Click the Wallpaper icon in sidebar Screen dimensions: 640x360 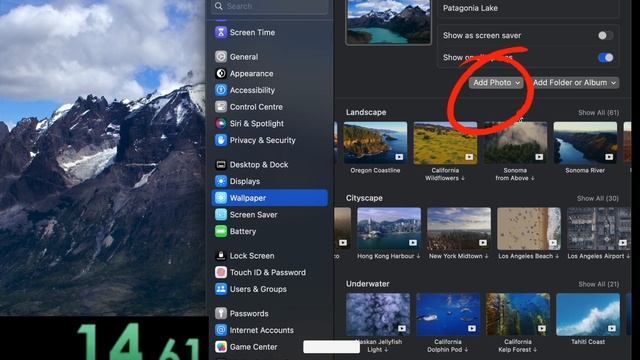click(x=221, y=198)
